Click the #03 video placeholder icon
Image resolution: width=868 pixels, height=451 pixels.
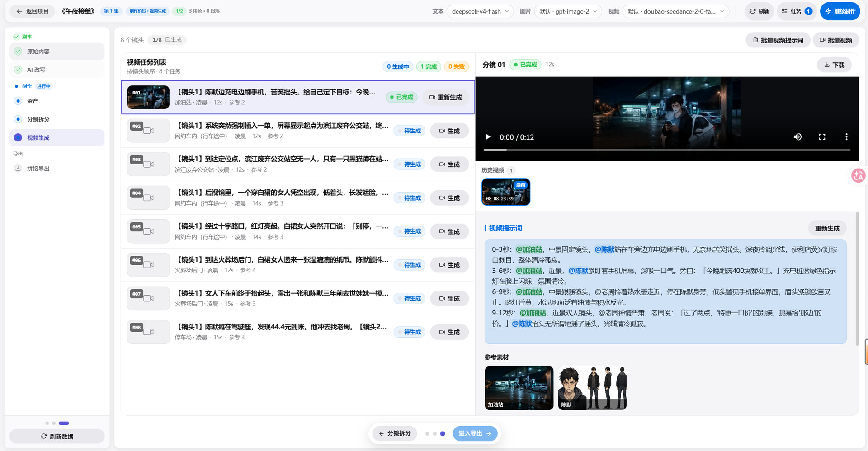(148, 164)
